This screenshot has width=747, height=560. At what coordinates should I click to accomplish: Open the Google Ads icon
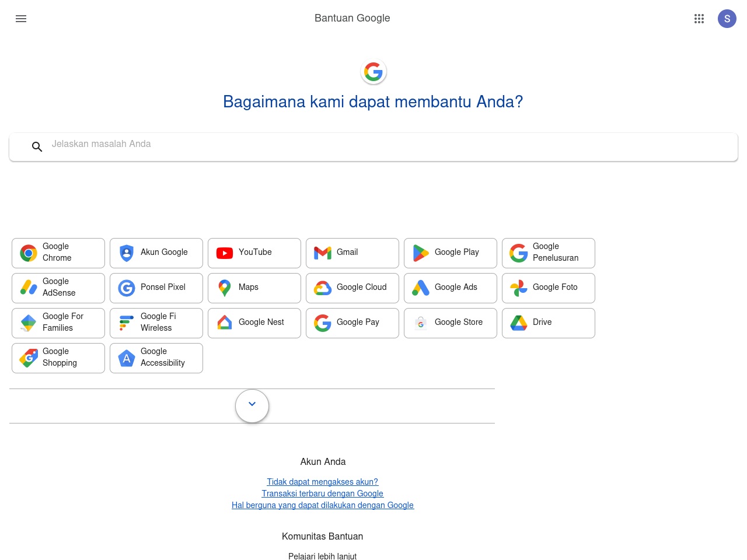click(x=421, y=288)
